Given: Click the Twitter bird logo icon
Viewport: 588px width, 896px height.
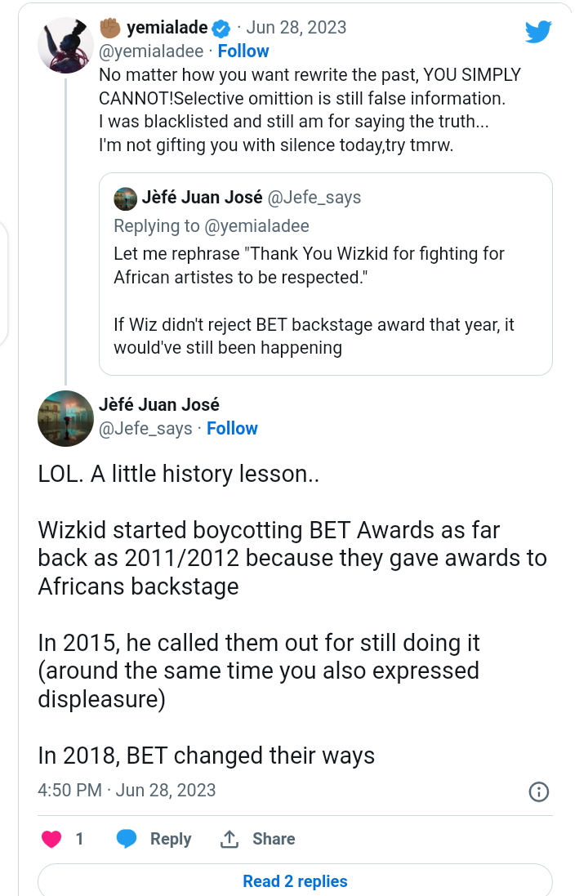Looking at the screenshot, I should point(538,32).
